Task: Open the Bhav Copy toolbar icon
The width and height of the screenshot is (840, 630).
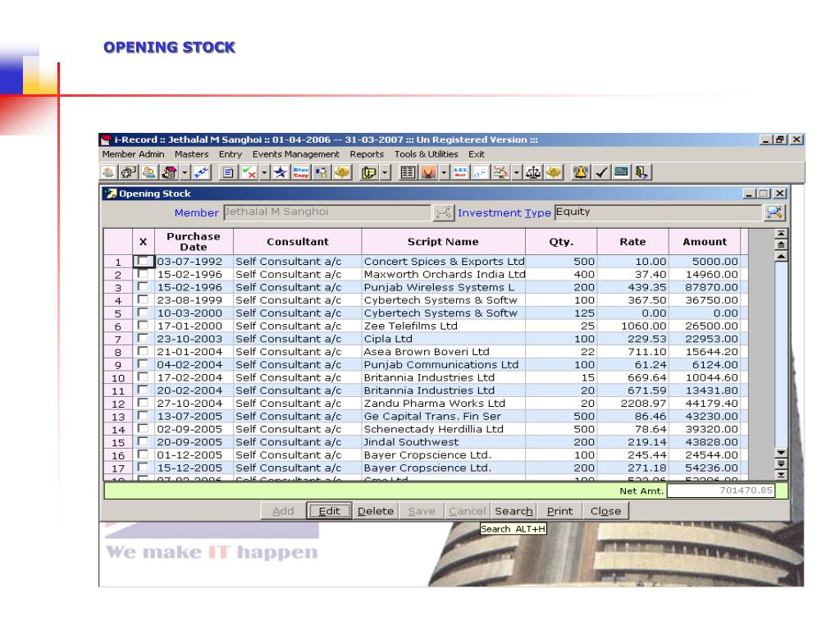Action: click(x=300, y=172)
